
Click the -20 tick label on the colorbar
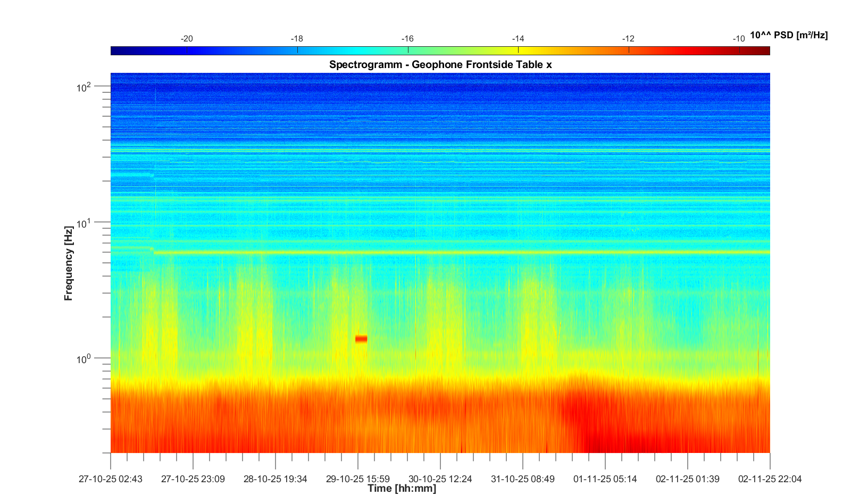coord(187,39)
